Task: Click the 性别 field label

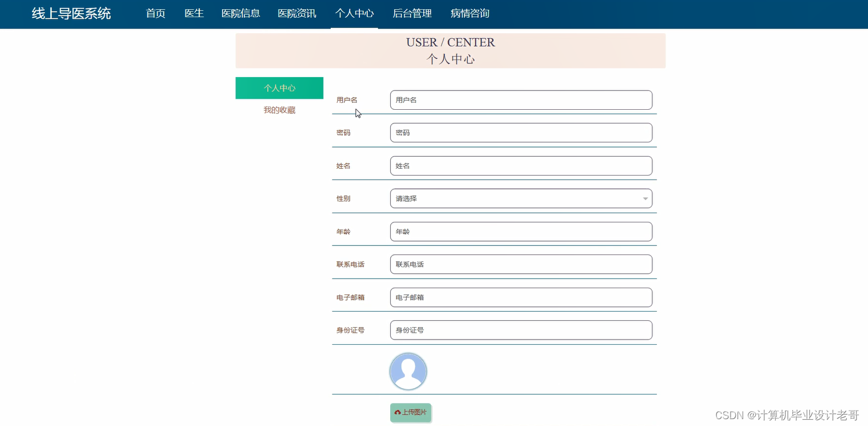Action: pyautogui.click(x=343, y=198)
